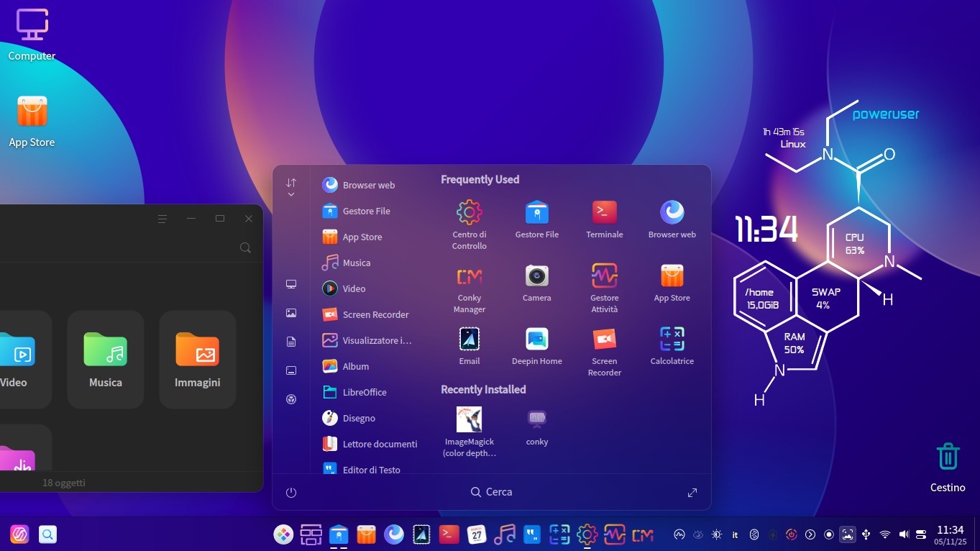
Task: Open Computer shortcut in launcher sidebar
Action: point(291,284)
